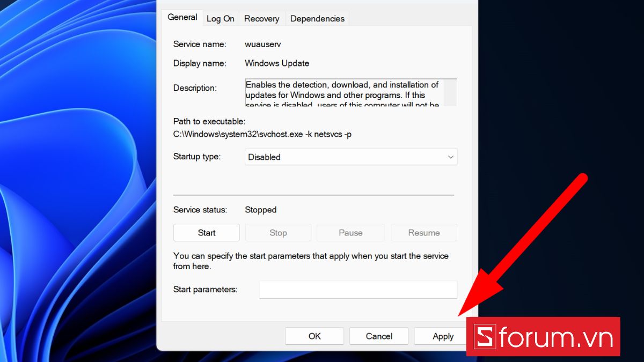Click the greyed-out Stop button
The width and height of the screenshot is (644, 362).
278,233
